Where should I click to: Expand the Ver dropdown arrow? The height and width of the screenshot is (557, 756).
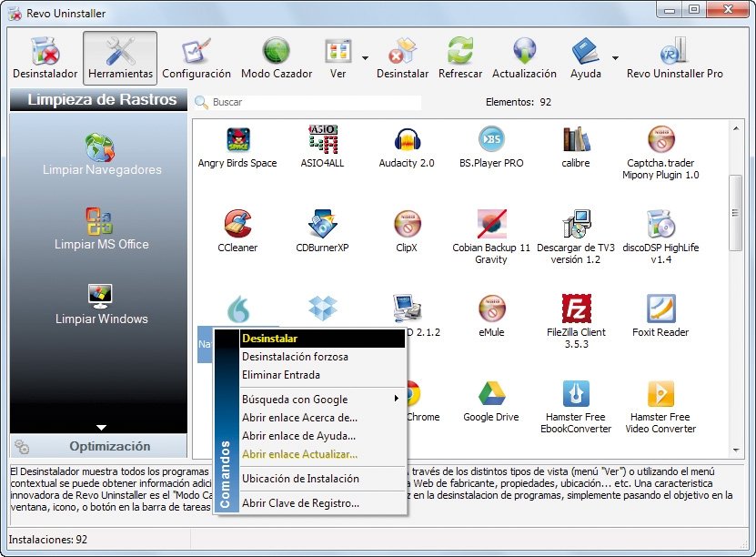365,58
